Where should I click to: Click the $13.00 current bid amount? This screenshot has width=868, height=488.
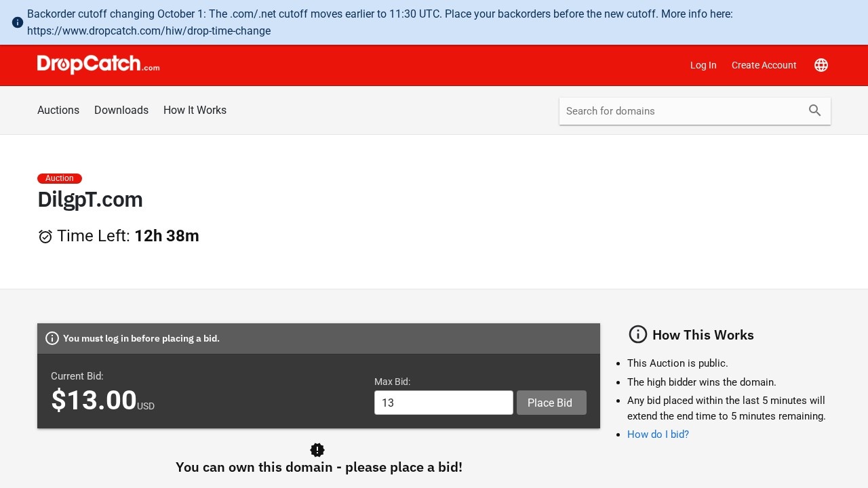94,400
